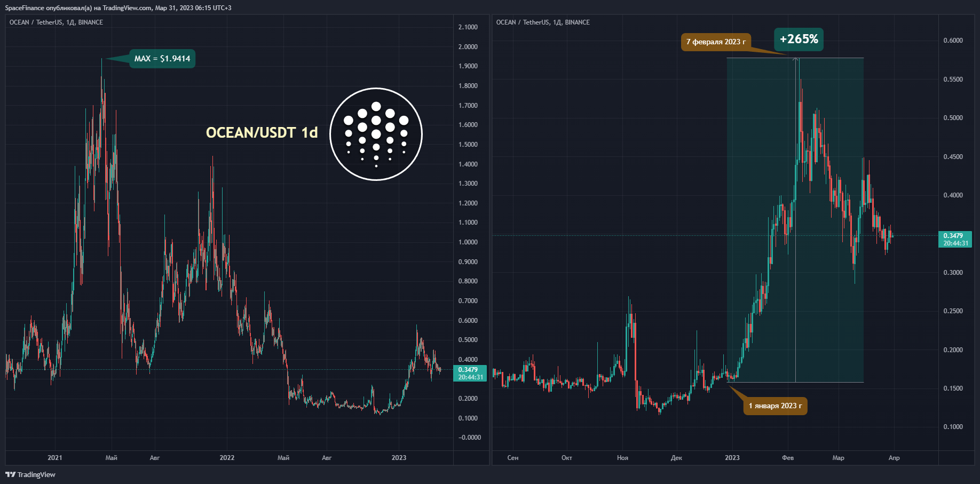980x484 pixels.
Task: Click the 'Май' label following 2022
Action: tap(283, 458)
